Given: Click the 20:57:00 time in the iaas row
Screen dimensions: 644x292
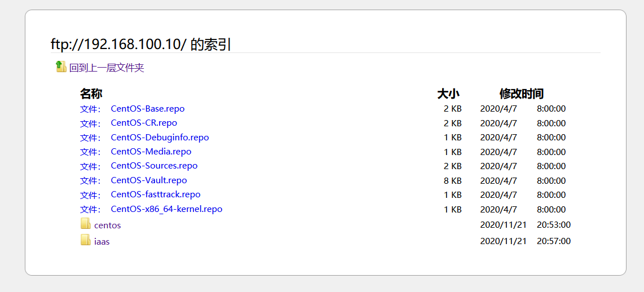Looking at the screenshot, I should tap(554, 241).
